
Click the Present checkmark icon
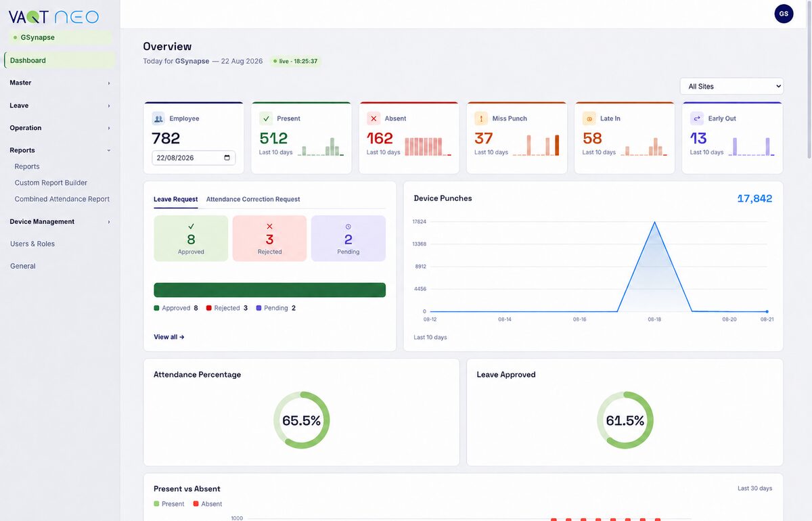tap(266, 118)
